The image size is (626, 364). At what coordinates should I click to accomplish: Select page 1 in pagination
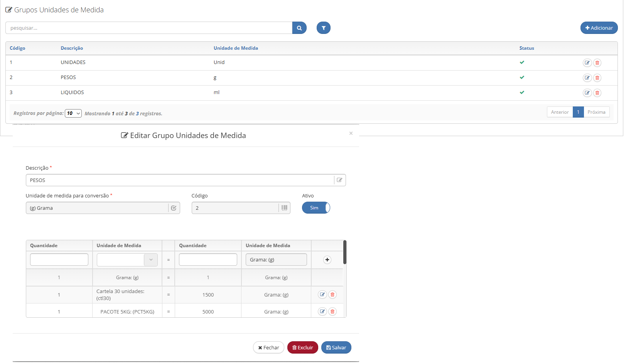(578, 112)
